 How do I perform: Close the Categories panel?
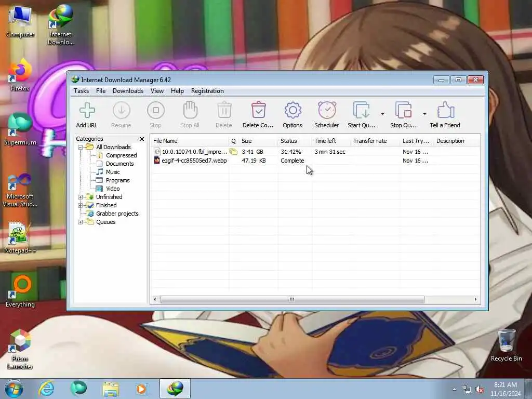(142, 139)
